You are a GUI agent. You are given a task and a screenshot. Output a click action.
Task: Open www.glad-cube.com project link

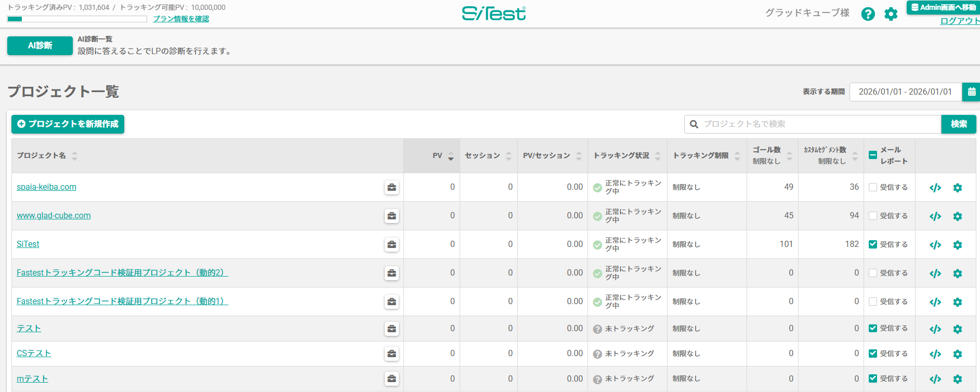click(54, 216)
